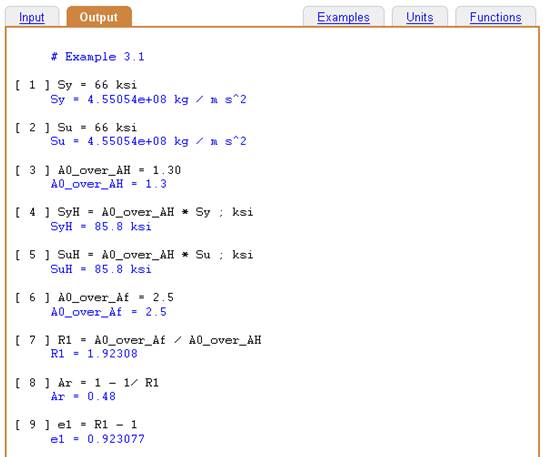Screen dimensions: 545x457
Task: Click line 3 'A0_over_AH = 1.30' input
Action: tap(119, 170)
